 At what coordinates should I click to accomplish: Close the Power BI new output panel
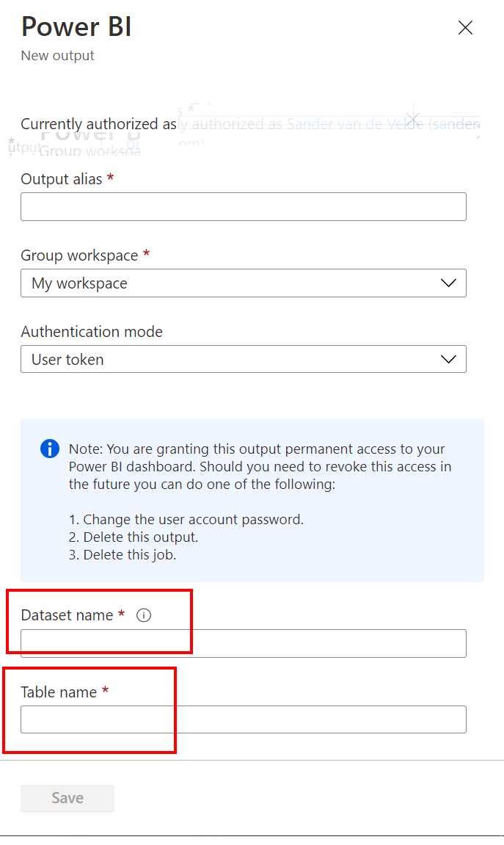point(465,27)
